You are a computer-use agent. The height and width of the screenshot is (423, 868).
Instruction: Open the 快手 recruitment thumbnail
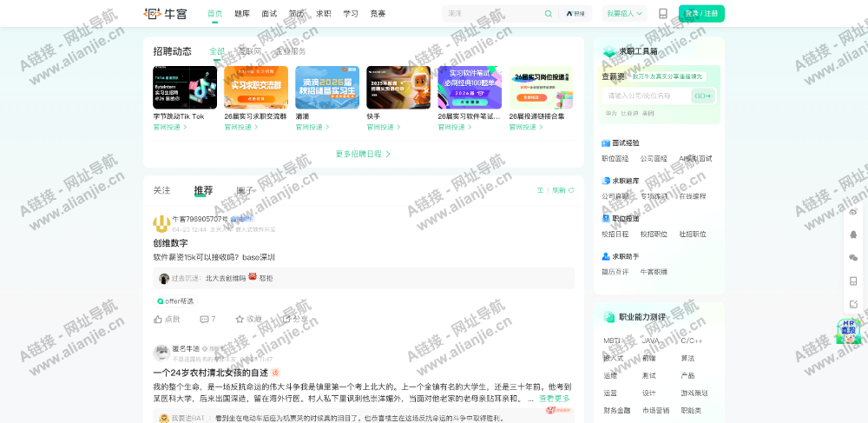coord(398,88)
